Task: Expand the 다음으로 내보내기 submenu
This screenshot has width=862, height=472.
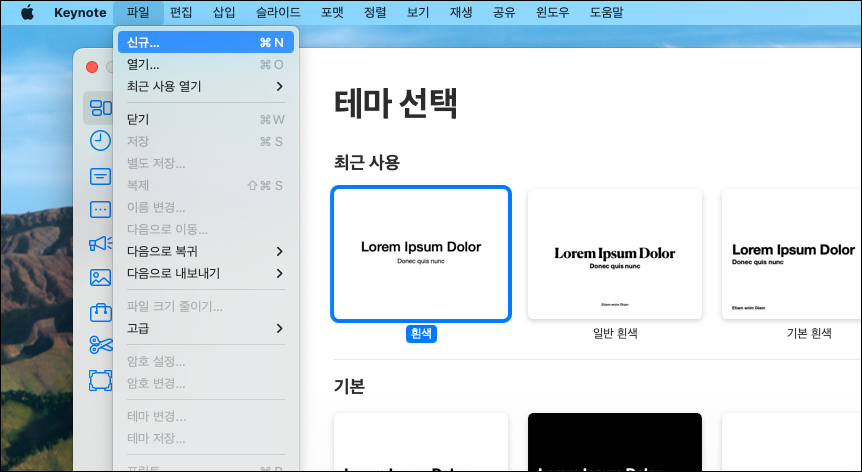Action: click(206, 273)
